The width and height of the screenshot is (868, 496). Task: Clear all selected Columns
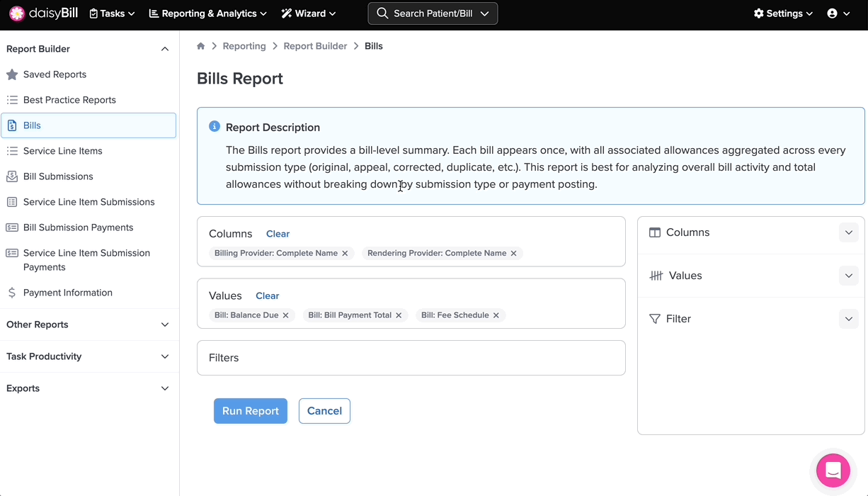click(278, 234)
